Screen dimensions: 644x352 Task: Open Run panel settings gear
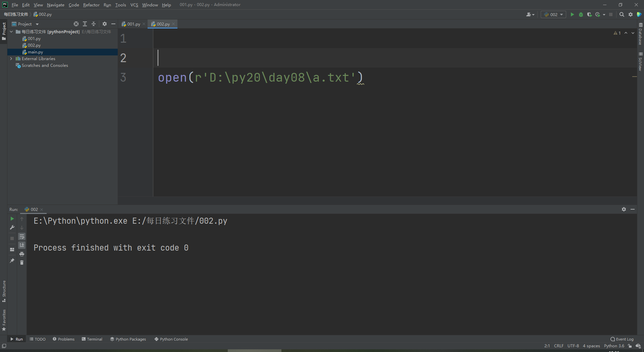pos(624,209)
